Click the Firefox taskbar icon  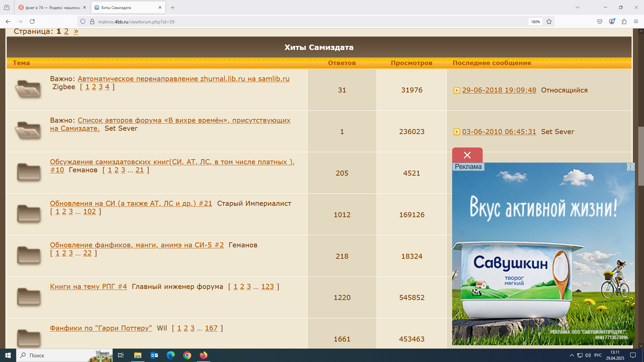[x=204, y=355]
